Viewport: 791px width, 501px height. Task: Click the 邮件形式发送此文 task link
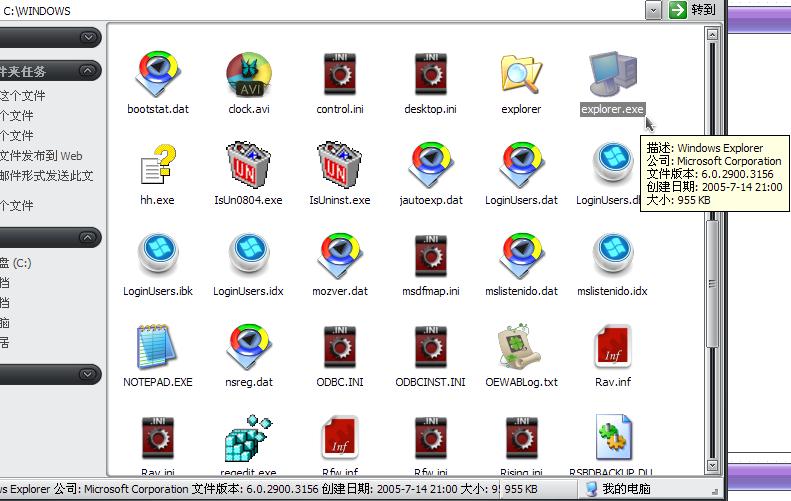(x=46, y=176)
